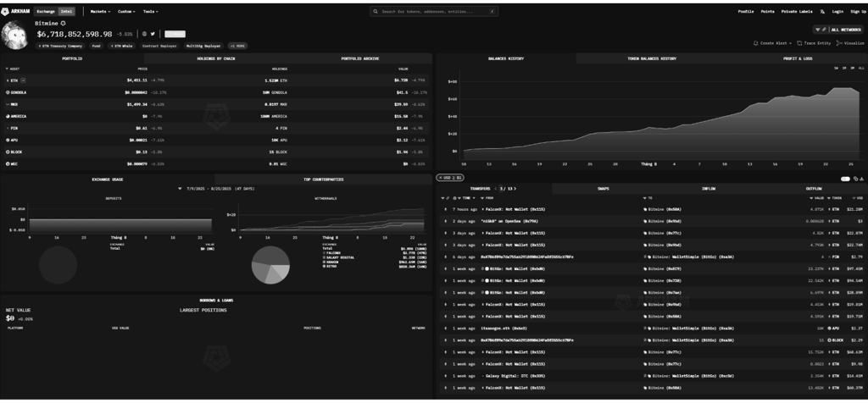Click MKR token icon in portfolio
The image size is (868, 403).
click(x=8, y=104)
